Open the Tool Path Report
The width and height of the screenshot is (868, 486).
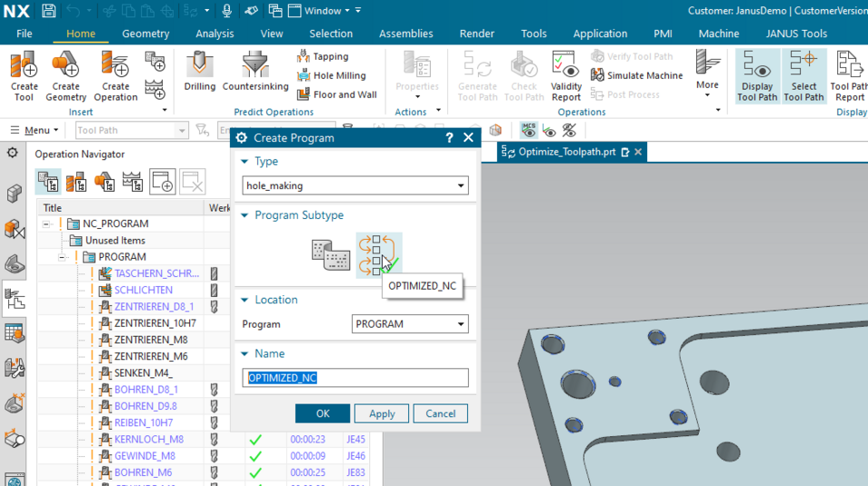pos(849,75)
